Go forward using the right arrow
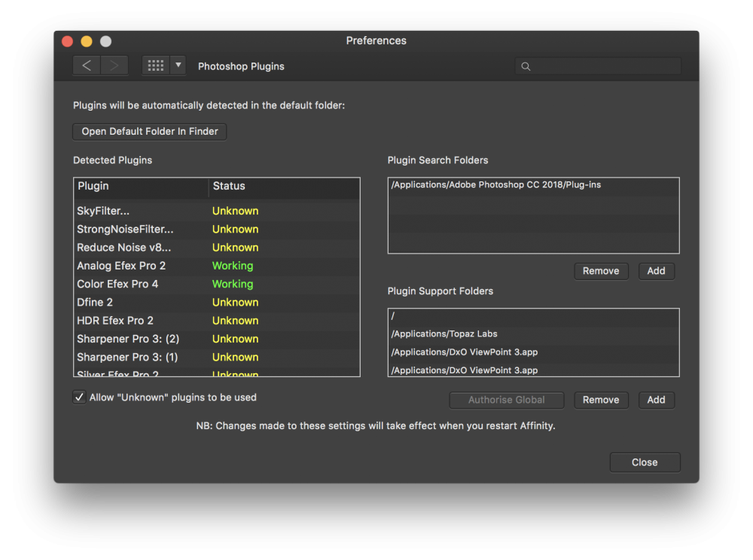Viewport: 753px width, 560px height. pos(114,65)
